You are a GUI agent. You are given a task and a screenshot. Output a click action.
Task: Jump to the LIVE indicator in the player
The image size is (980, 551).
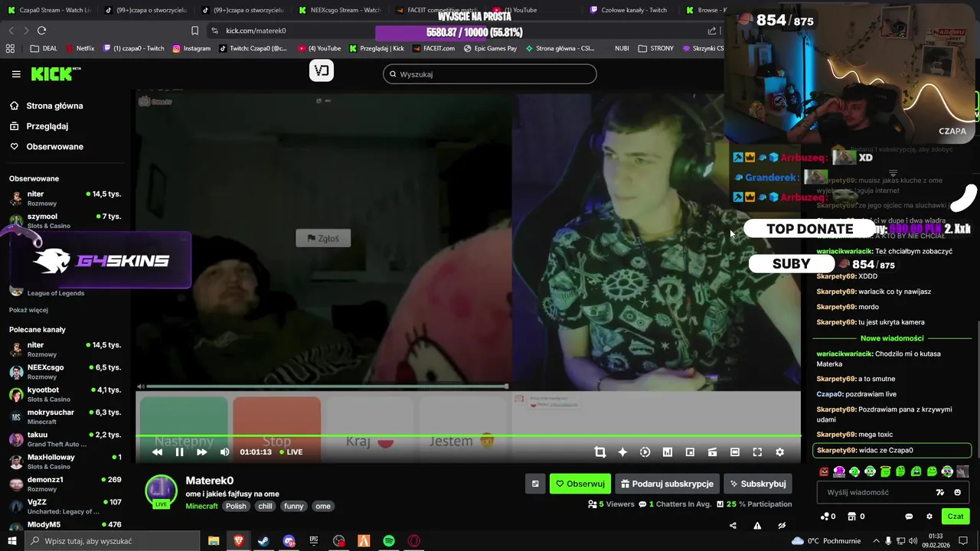pos(291,452)
